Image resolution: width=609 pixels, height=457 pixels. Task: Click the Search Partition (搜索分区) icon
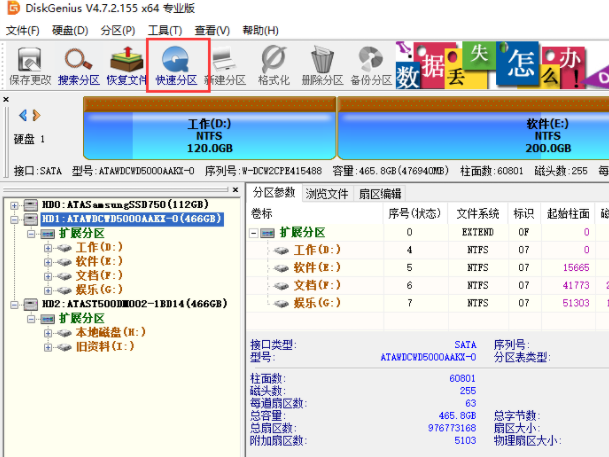tap(80, 64)
